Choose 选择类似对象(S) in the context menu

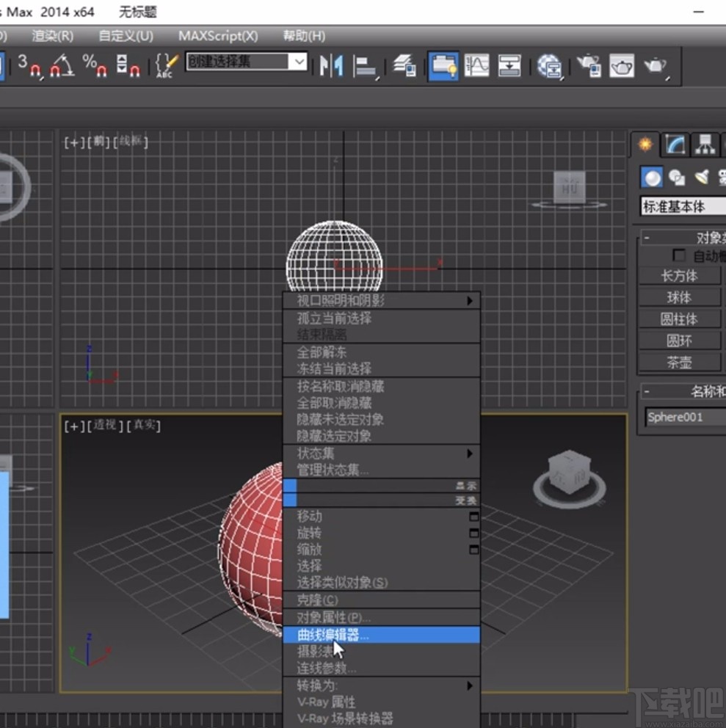click(x=381, y=582)
